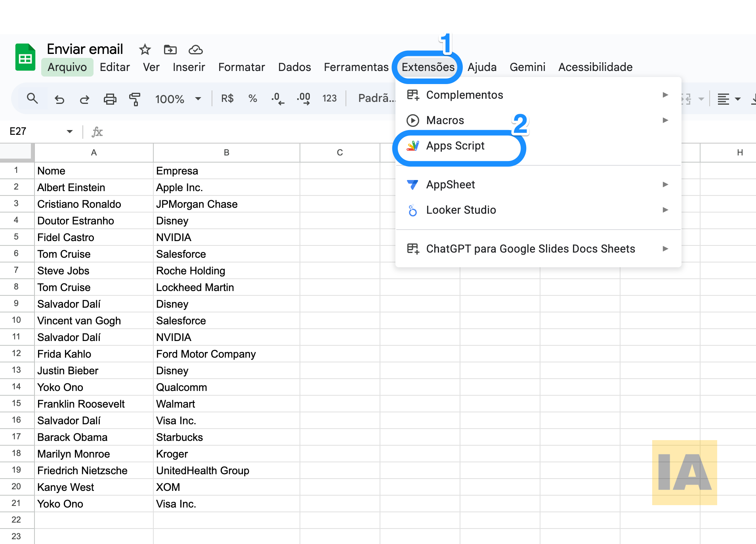
Task: Open the Ferramentas menu
Action: point(356,67)
